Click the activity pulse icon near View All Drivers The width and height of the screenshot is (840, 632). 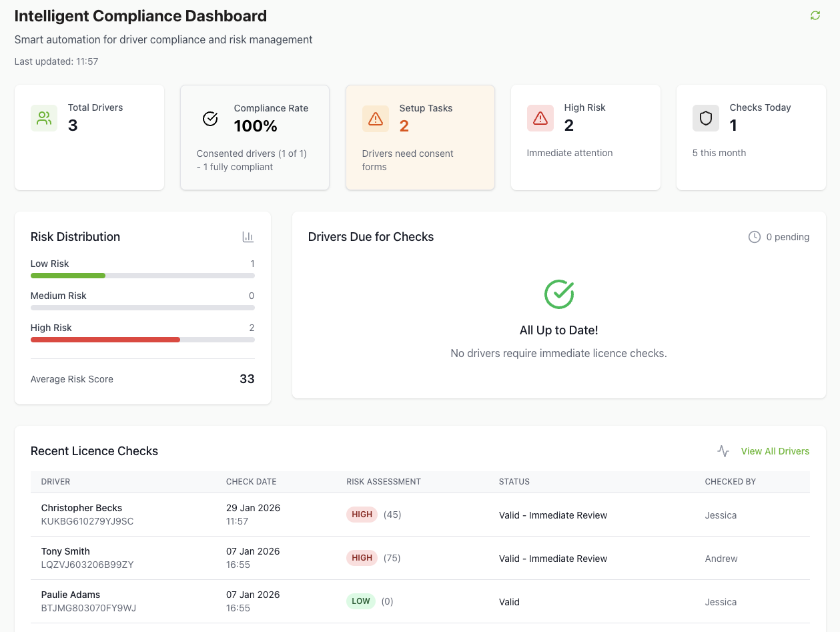[723, 451]
